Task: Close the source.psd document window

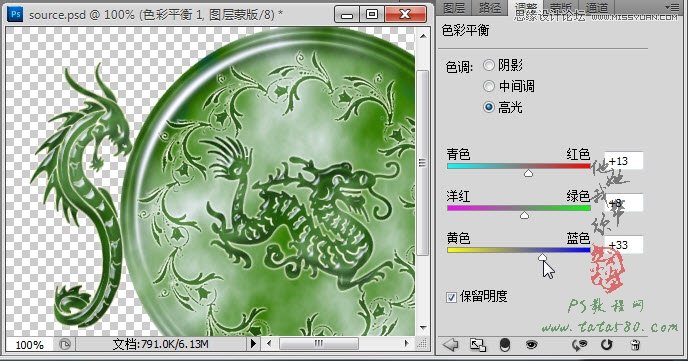Action: click(x=405, y=14)
